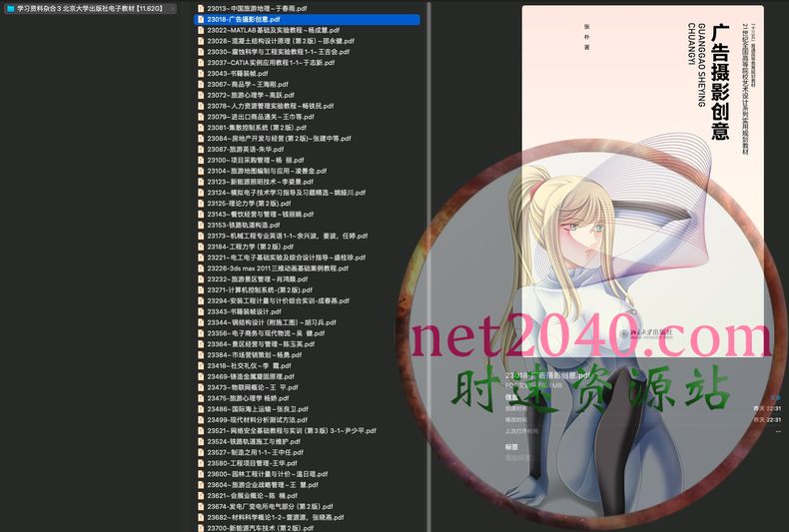Click PDF icon beside 23022~MATLAB基础及实验教程
The height and width of the screenshot is (532, 789).
(x=199, y=30)
